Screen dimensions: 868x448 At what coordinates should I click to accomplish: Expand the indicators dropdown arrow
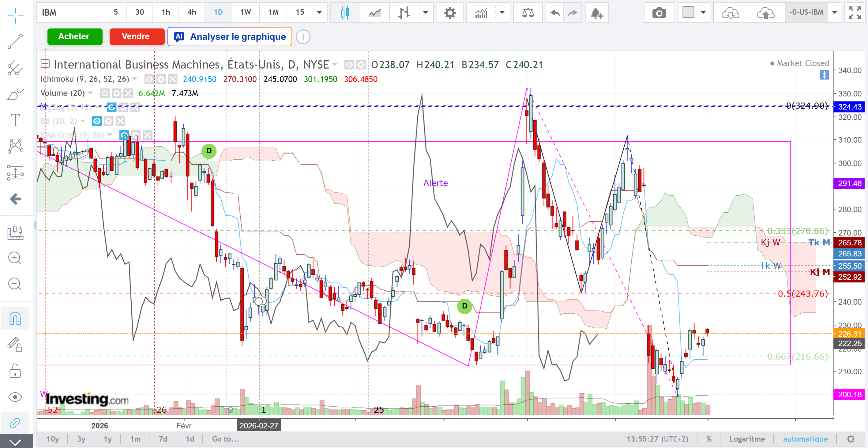point(502,13)
